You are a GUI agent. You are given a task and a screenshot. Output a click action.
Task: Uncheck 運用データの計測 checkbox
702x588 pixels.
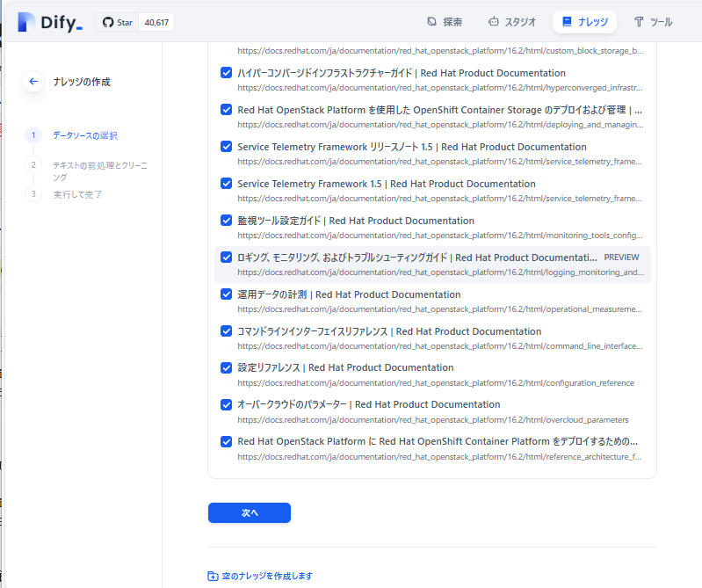(x=226, y=294)
